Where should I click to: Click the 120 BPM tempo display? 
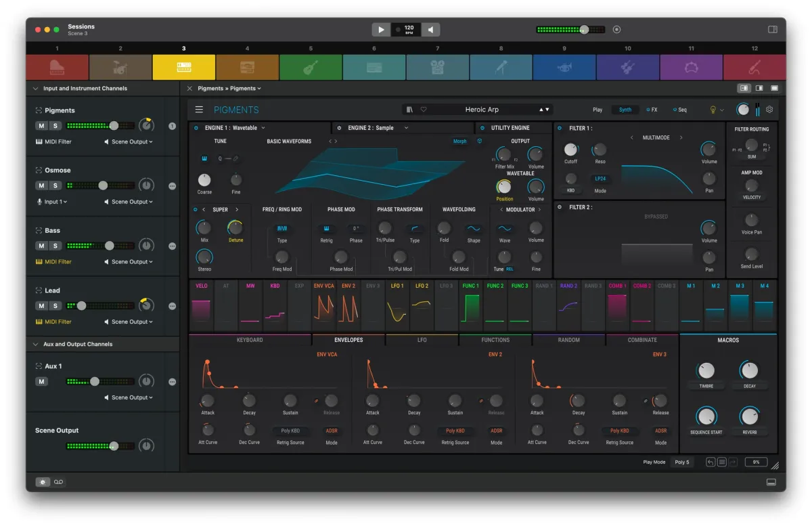click(x=407, y=30)
